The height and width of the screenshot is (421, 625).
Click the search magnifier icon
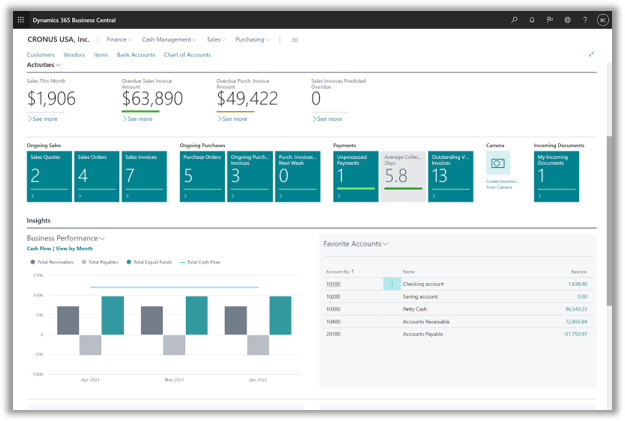click(x=514, y=20)
